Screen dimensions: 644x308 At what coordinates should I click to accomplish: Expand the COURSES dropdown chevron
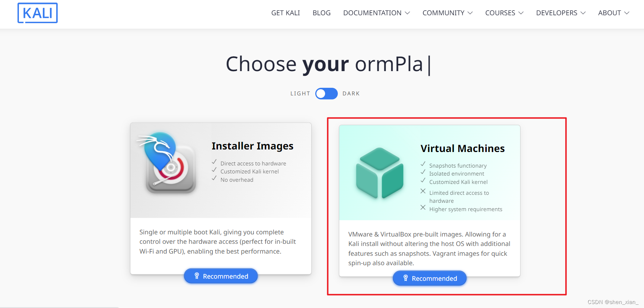pyautogui.click(x=521, y=13)
